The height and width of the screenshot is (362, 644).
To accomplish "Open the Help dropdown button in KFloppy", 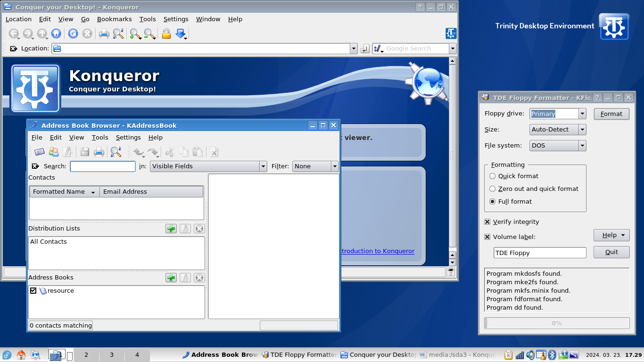I will (x=611, y=235).
